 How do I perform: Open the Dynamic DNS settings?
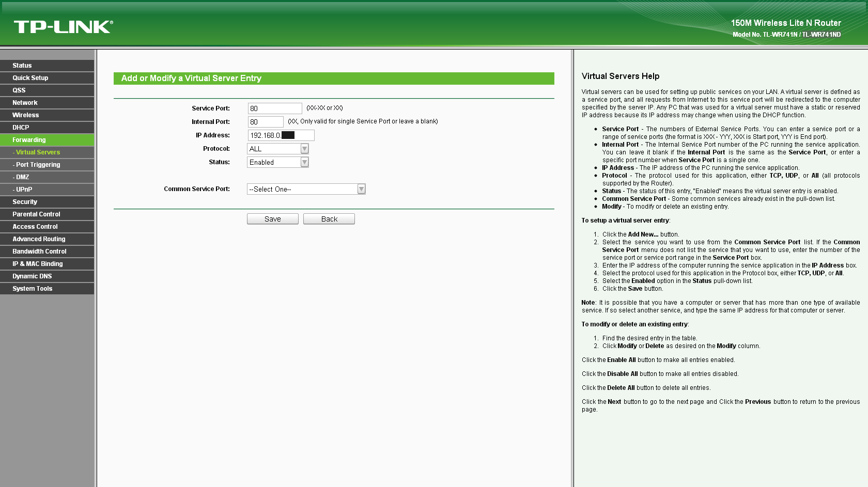click(x=32, y=276)
